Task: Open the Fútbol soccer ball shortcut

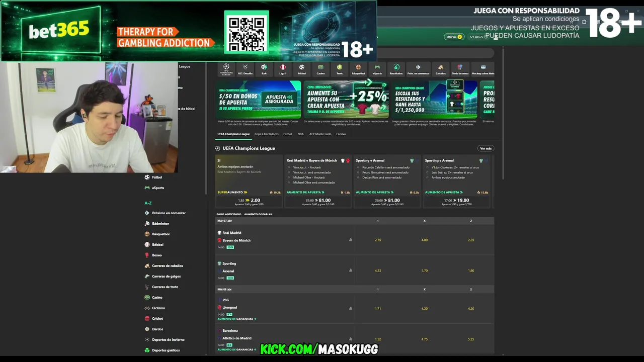Action: pos(302,69)
